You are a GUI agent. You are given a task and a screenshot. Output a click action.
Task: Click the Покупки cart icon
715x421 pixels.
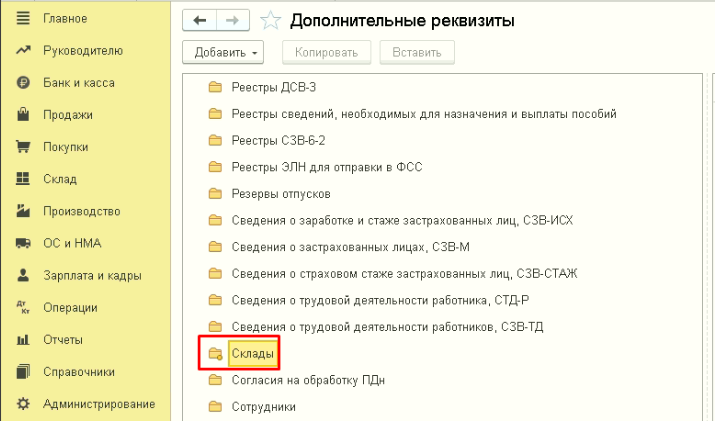click(23, 146)
